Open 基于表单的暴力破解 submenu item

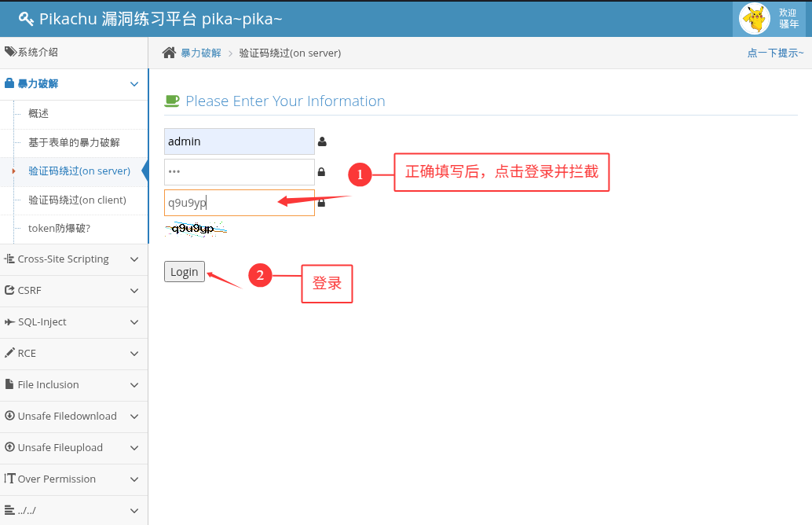(74, 142)
